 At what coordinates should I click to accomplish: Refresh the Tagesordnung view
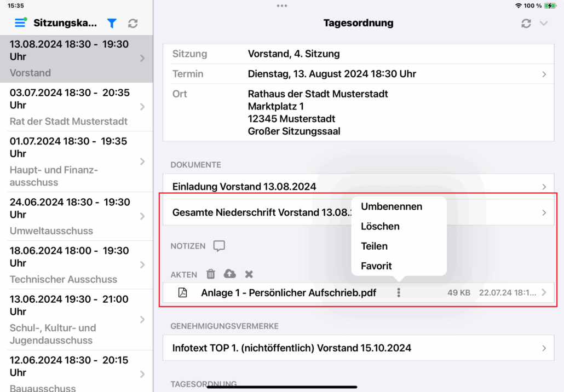pos(526,23)
